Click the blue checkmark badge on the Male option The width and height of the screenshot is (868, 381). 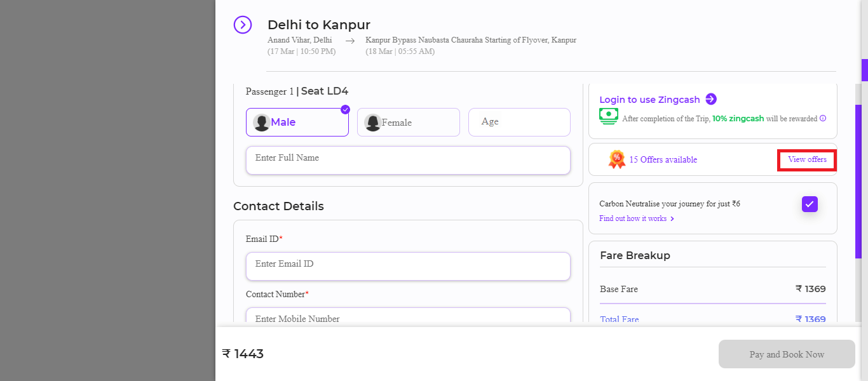coord(345,109)
